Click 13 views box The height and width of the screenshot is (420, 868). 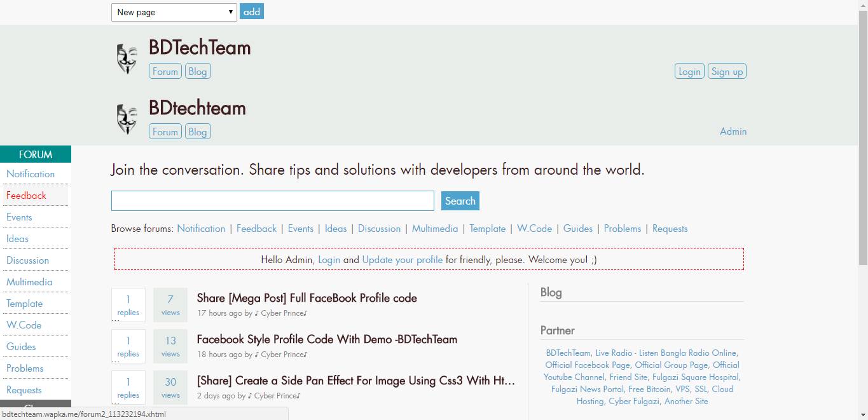(x=170, y=346)
